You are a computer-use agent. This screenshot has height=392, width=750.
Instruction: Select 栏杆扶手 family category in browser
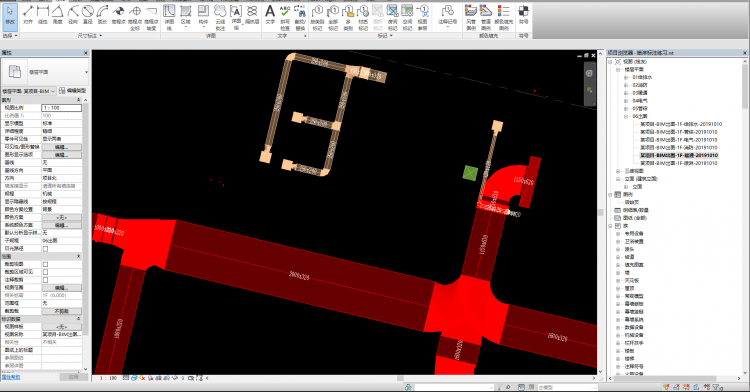[x=634, y=343]
